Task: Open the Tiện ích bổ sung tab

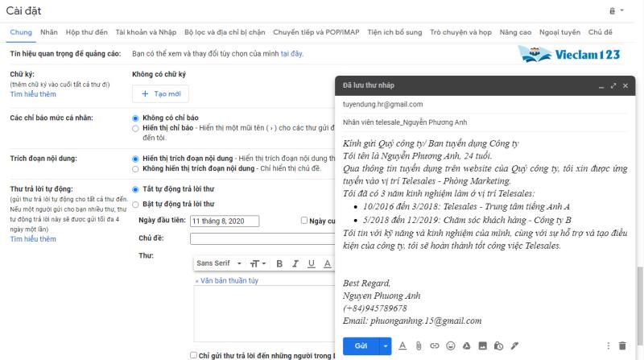Action: 394,32
